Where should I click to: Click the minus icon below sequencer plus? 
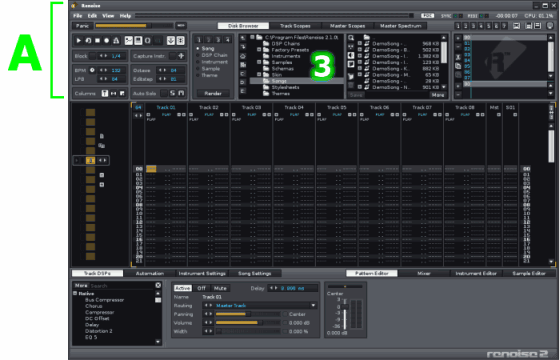tap(458, 47)
